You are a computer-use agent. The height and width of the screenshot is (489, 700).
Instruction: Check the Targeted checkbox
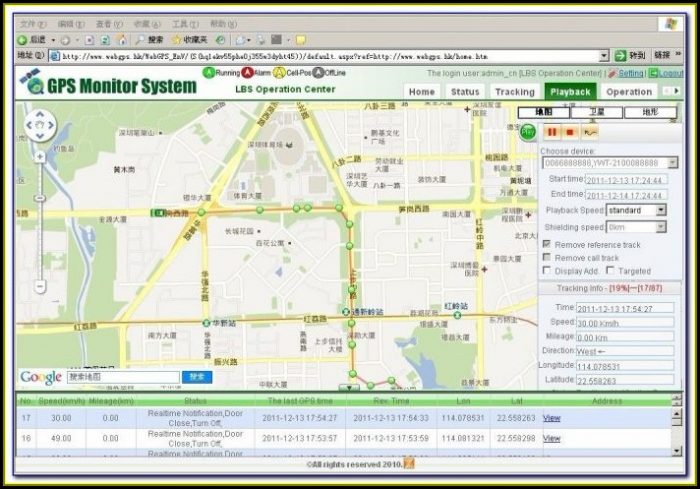[x=609, y=270]
